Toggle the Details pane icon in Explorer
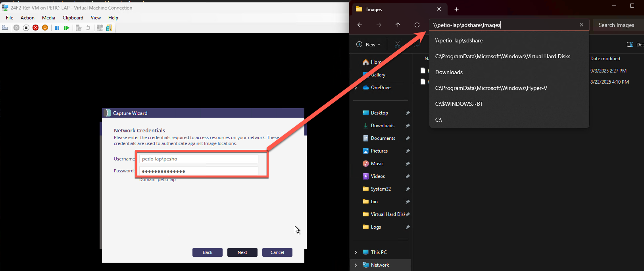Image resolution: width=644 pixels, height=271 pixels. pyautogui.click(x=630, y=45)
